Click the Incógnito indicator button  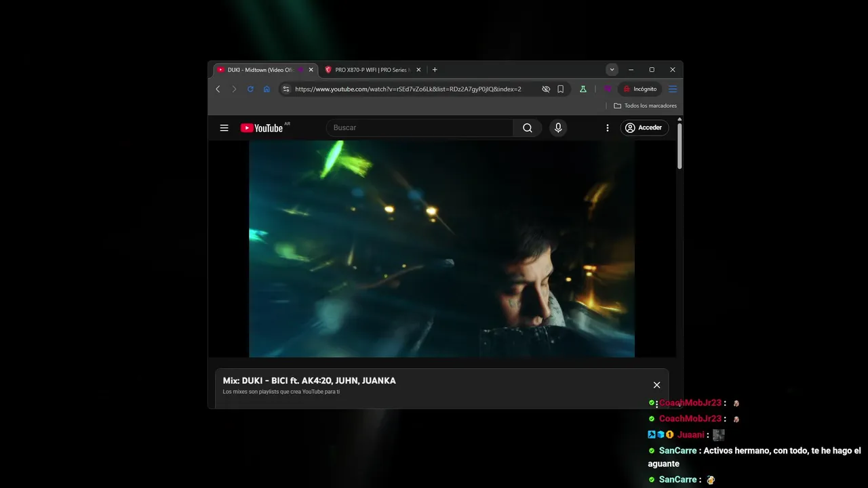[x=640, y=89]
